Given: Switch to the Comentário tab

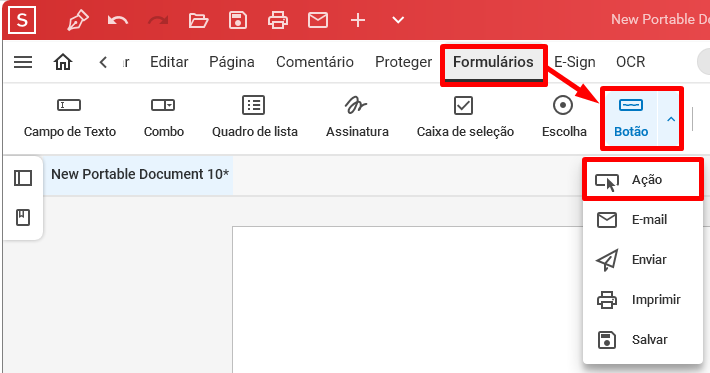Looking at the screenshot, I should pos(315,62).
